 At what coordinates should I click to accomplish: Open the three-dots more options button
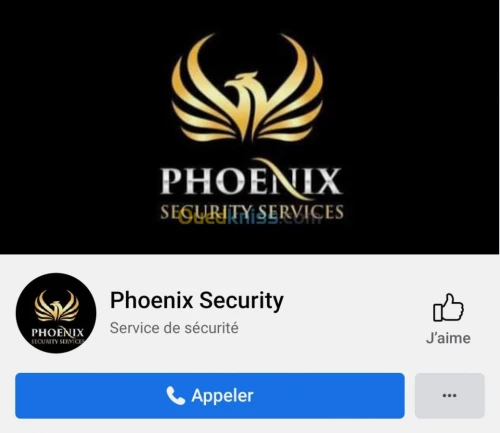tap(449, 396)
